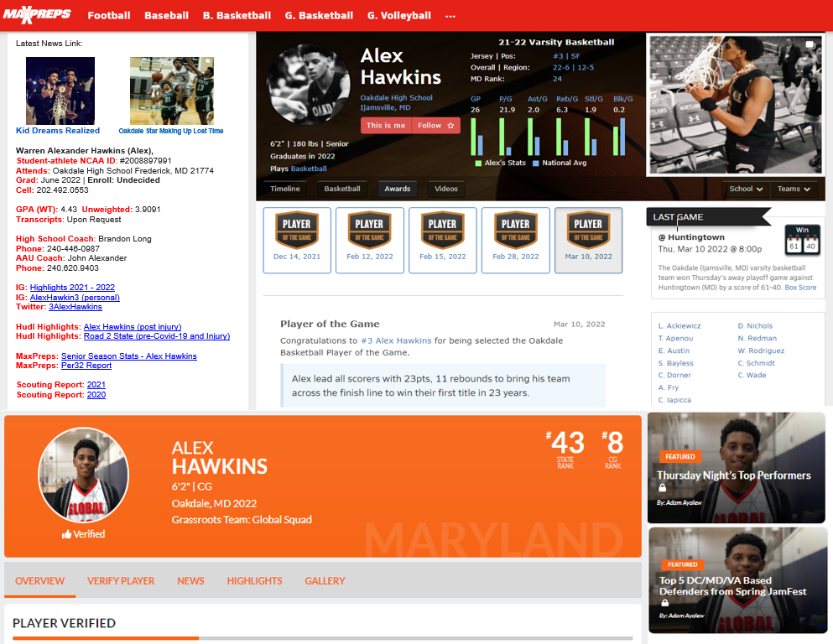Switch to the Videos tab
This screenshot has height=644, width=833.
click(446, 189)
